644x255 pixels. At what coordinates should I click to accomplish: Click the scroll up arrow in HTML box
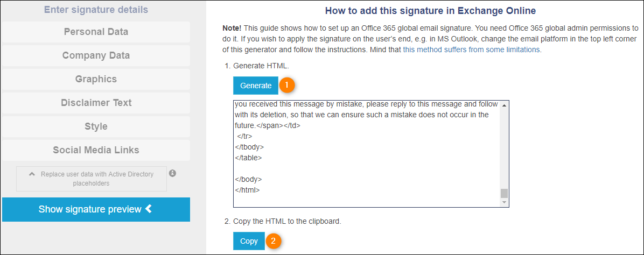pyautogui.click(x=504, y=105)
